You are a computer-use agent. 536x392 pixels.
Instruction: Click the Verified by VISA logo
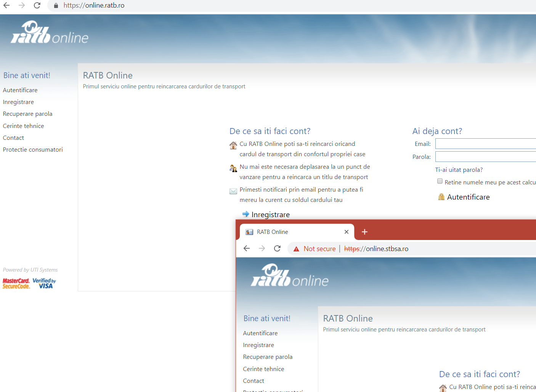44,283
